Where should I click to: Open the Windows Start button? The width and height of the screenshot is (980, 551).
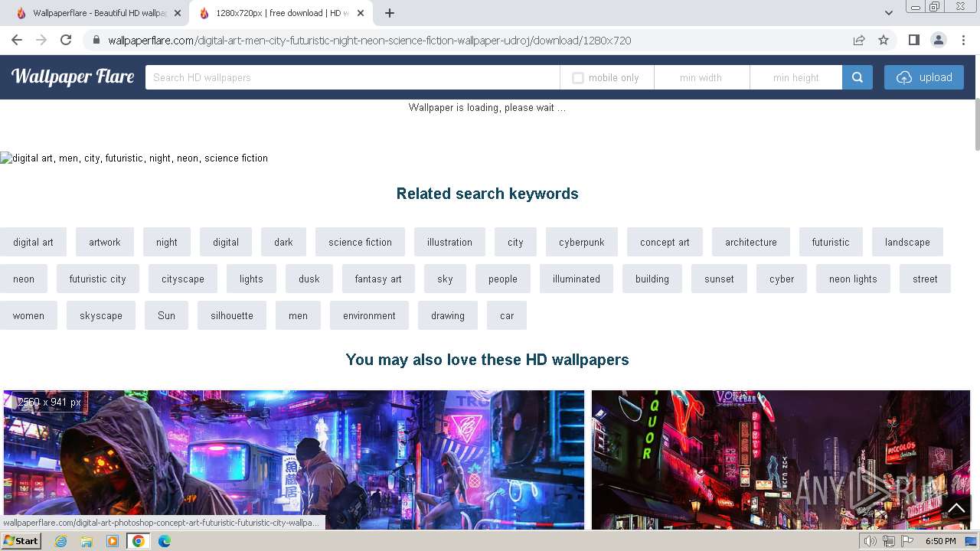tap(21, 541)
